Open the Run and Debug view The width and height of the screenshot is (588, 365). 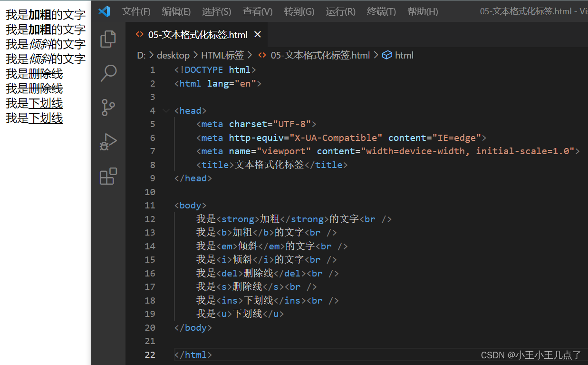pyautogui.click(x=108, y=142)
